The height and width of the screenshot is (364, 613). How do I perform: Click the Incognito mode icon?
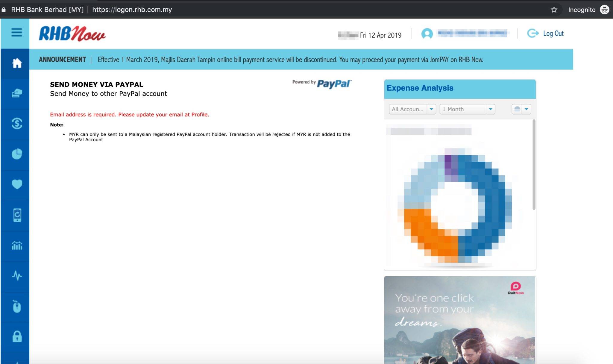click(604, 10)
